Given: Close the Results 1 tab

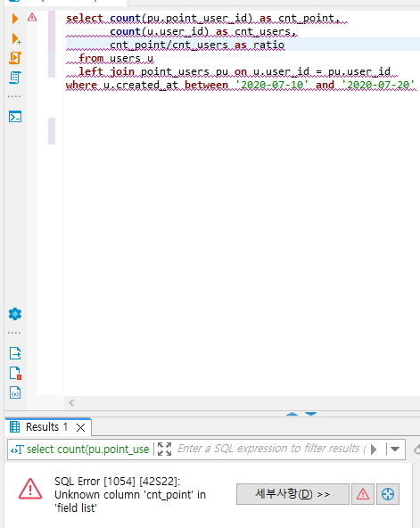Looking at the screenshot, I should 80,427.
